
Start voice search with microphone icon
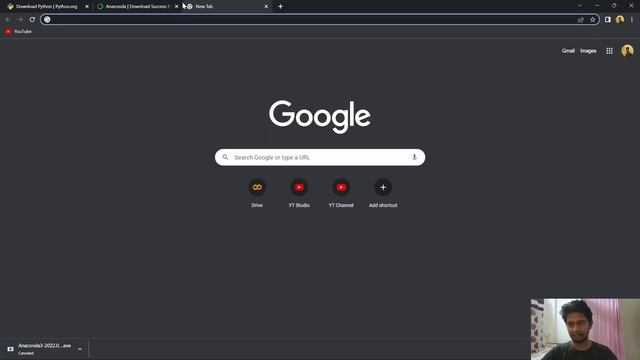click(x=414, y=157)
